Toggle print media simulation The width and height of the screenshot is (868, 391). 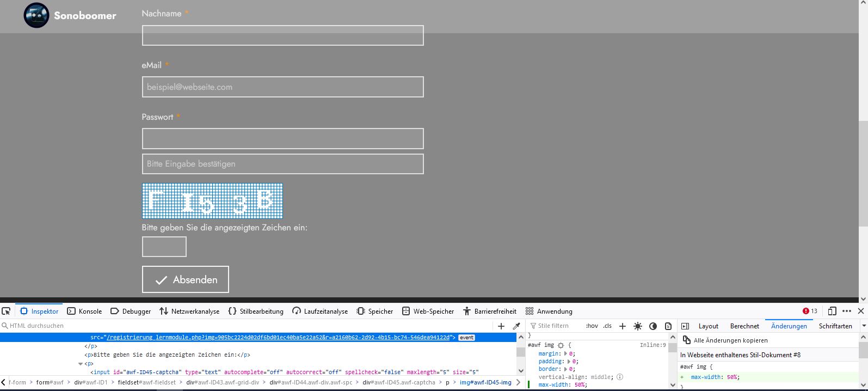668,326
